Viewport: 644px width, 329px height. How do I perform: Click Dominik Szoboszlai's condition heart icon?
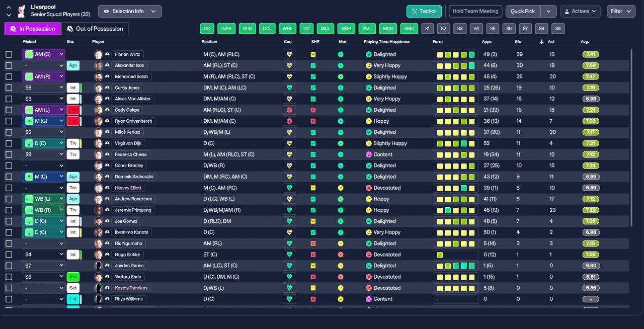[x=289, y=177]
